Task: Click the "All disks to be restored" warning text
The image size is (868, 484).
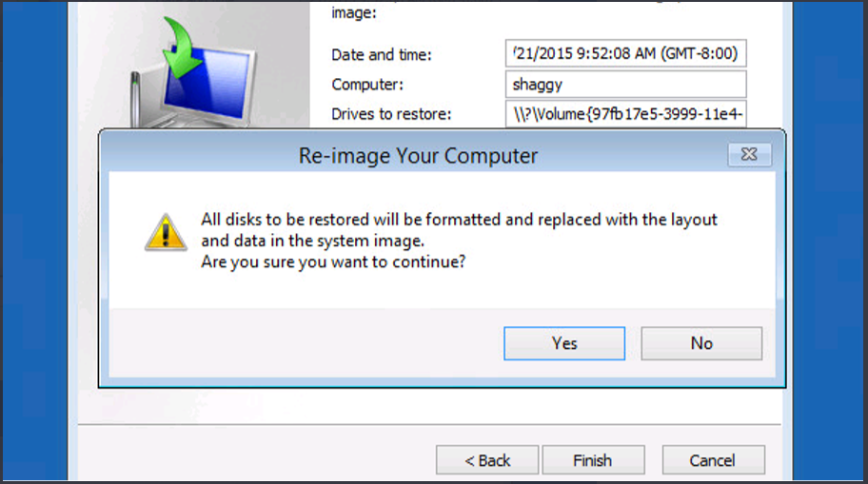Action: pos(459,220)
